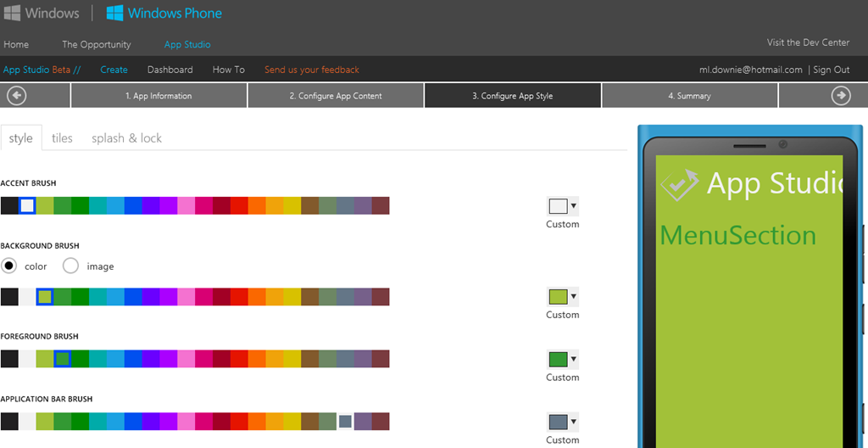The width and height of the screenshot is (868, 448).
Task: Go to step 4. Summary
Action: [x=689, y=95]
